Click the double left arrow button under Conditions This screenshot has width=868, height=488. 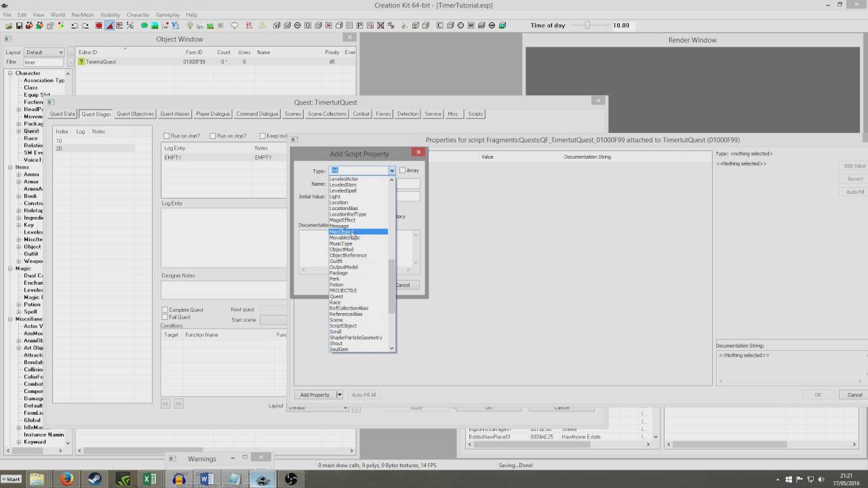point(165,404)
